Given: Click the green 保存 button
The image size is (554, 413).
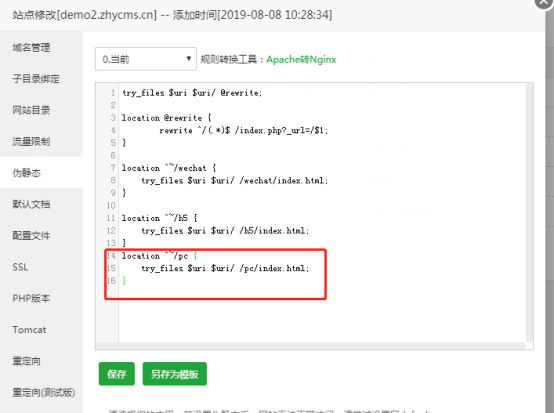Looking at the screenshot, I should (117, 374).
